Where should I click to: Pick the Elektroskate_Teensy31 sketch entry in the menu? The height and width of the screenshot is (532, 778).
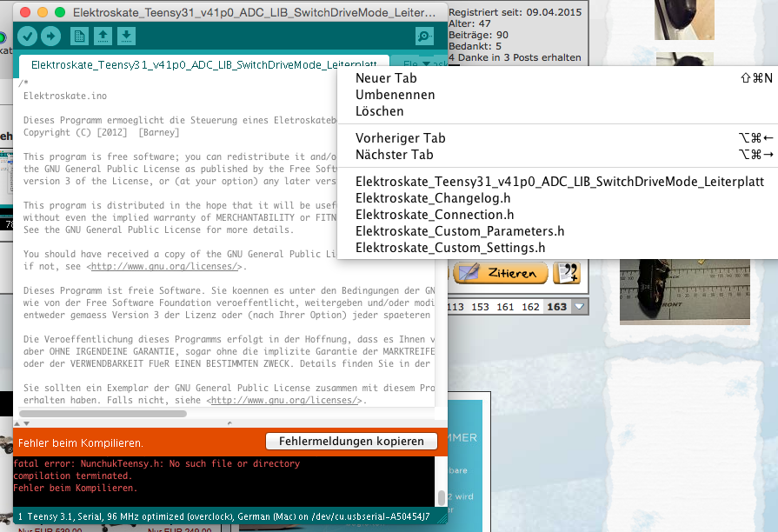(558, 182)
